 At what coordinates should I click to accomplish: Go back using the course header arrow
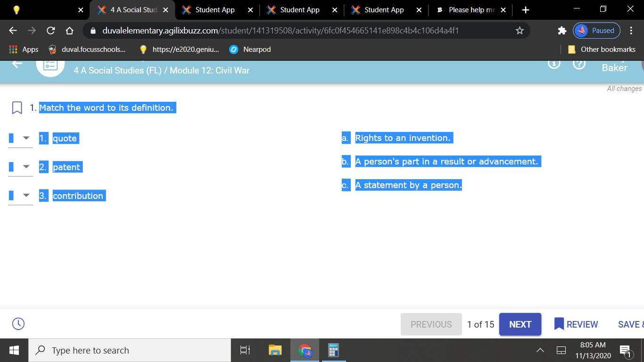[17, 63]
